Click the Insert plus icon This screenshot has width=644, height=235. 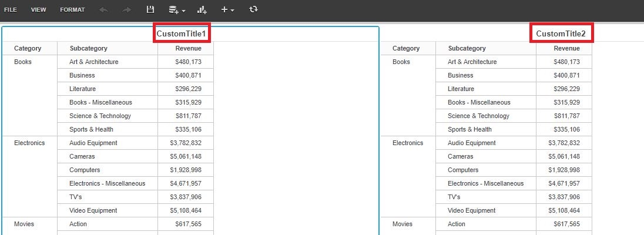(224, 10)
